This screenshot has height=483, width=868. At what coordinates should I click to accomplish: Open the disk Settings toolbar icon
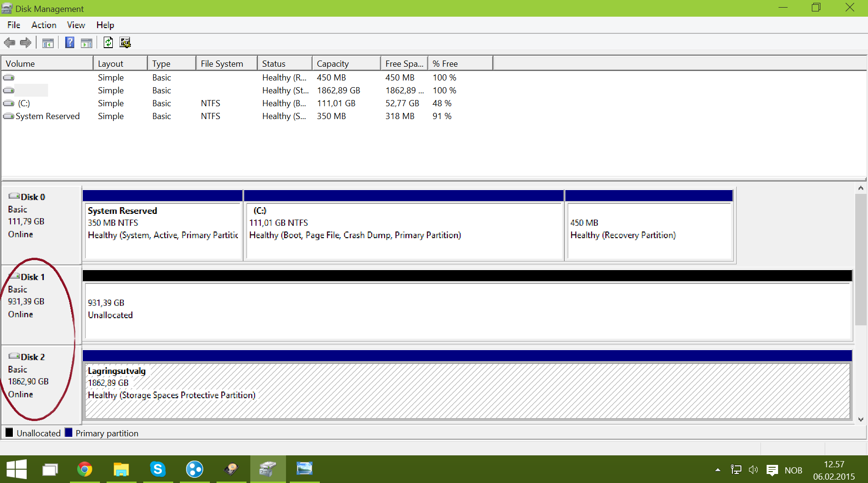coord(125,43)
